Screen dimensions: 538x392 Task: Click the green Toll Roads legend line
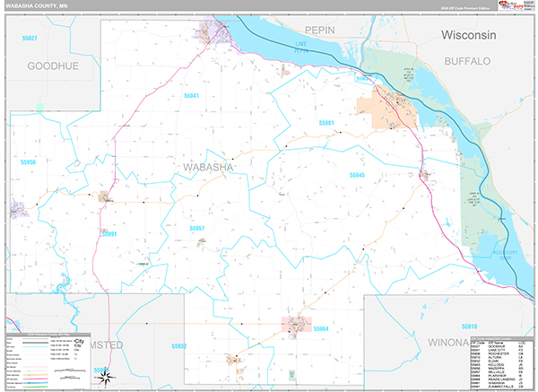(x=35, y=387)
